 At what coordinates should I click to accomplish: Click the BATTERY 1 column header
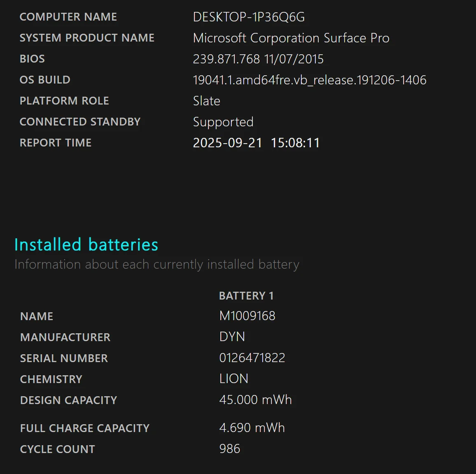[246, 296]
